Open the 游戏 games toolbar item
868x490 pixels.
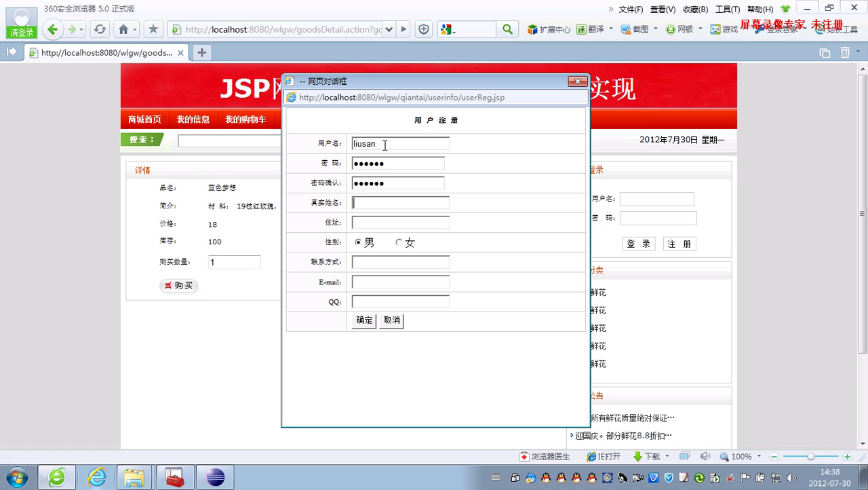pyautogui.click(x=724, y=29)
